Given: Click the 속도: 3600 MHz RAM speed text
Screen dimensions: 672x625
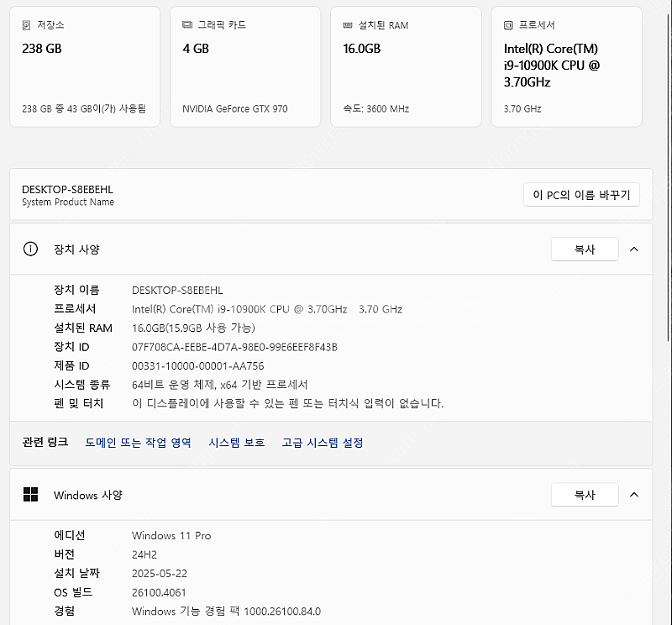Looking at the screenshot, I should click(x=375, y=108).
